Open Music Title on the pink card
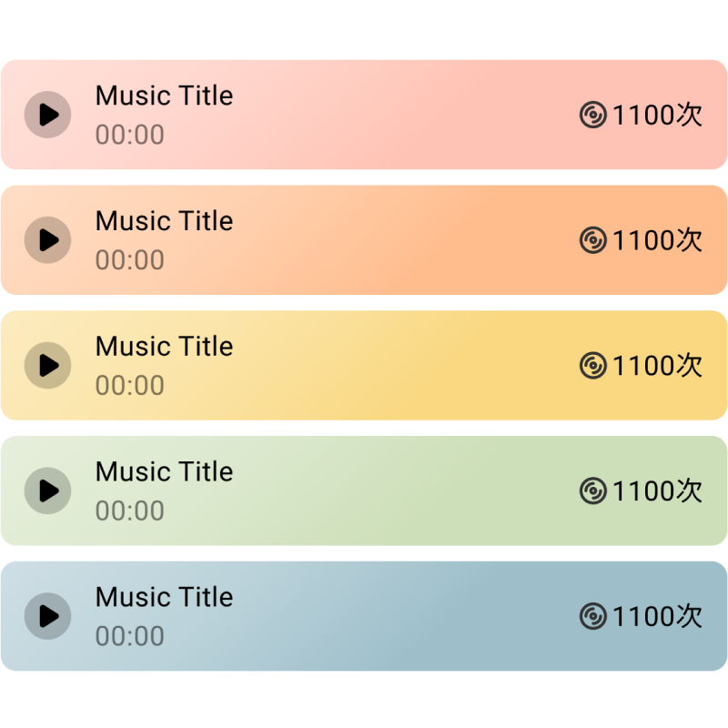This screenshot has height=728, width=728. tap(165, 96)
